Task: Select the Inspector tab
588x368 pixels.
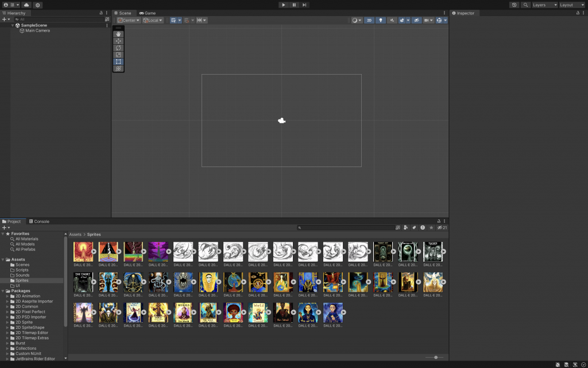Action: [463, 13]
